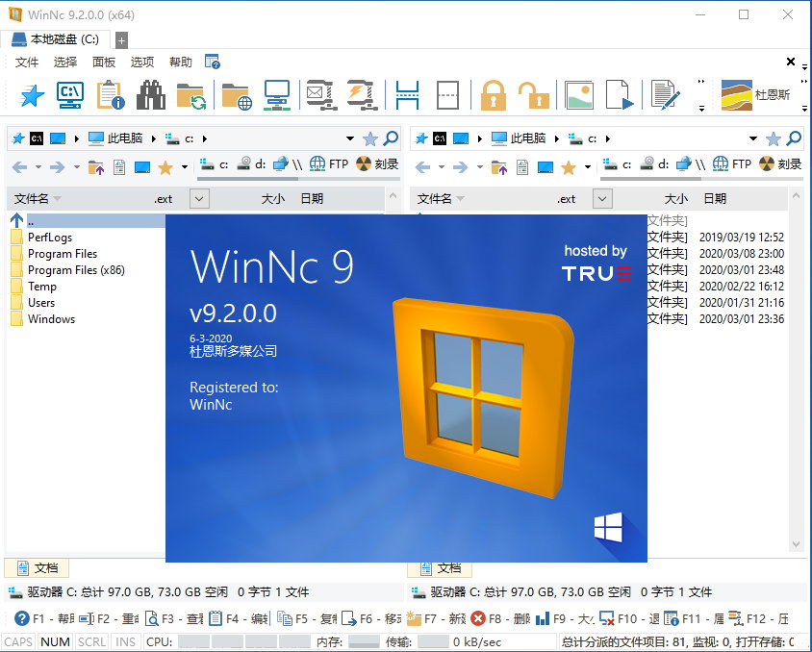
Task: Click the 杜恩斯 logo toolbar button
Action: (755, 95)
